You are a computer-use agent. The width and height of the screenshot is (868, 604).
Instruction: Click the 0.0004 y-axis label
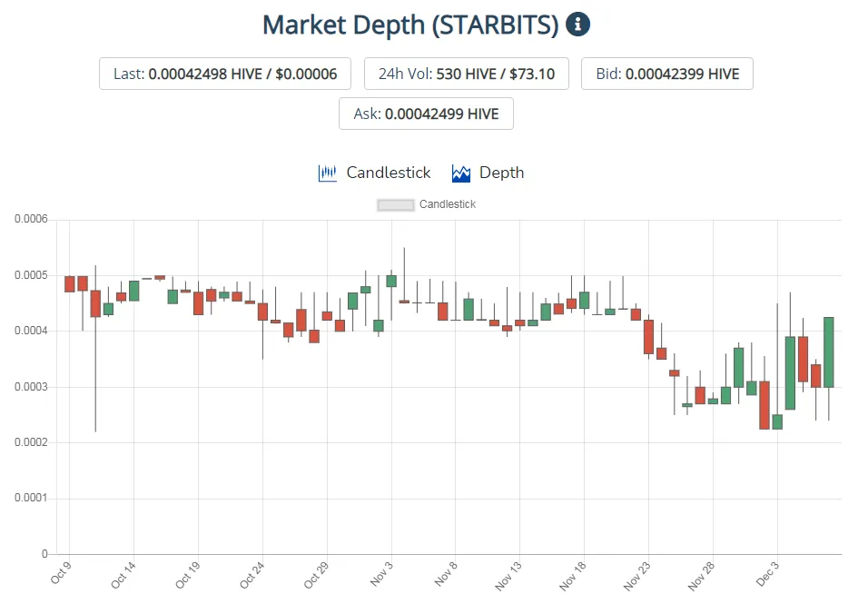(x=31, y=331)
